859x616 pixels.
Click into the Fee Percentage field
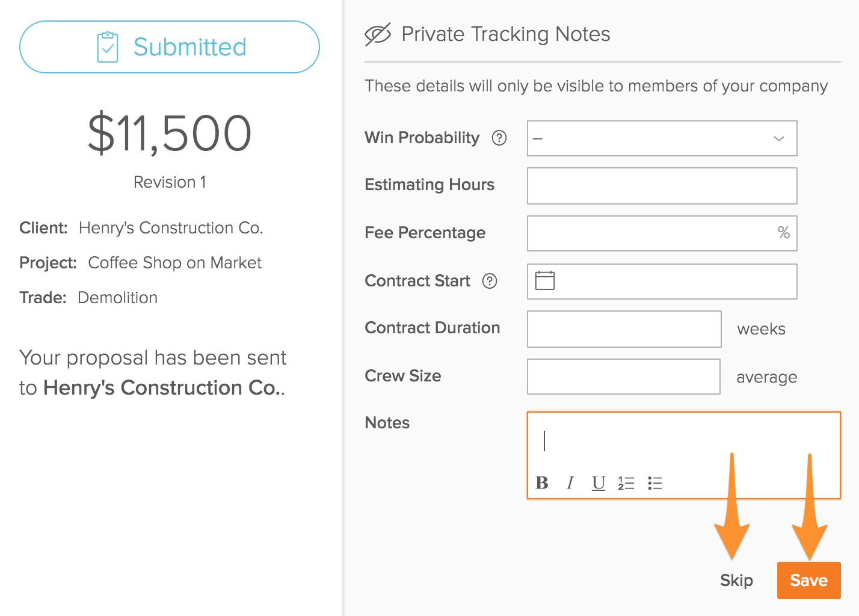click(650, 233)
